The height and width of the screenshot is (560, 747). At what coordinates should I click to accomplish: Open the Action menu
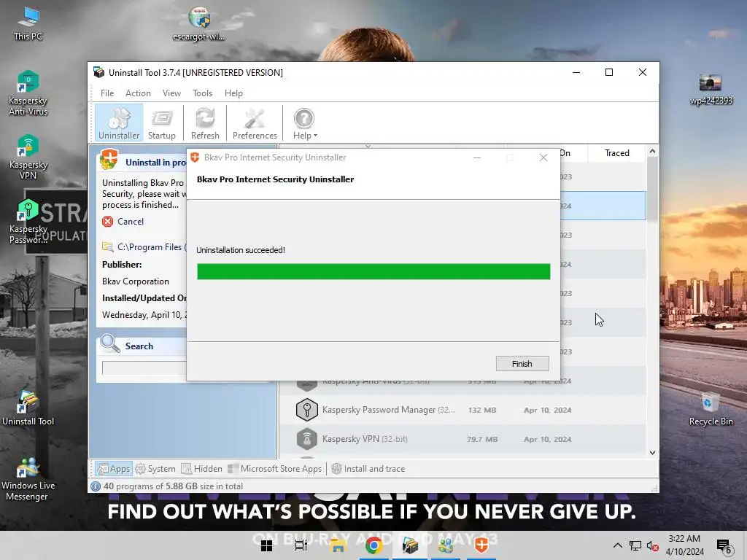click(138, 93)
